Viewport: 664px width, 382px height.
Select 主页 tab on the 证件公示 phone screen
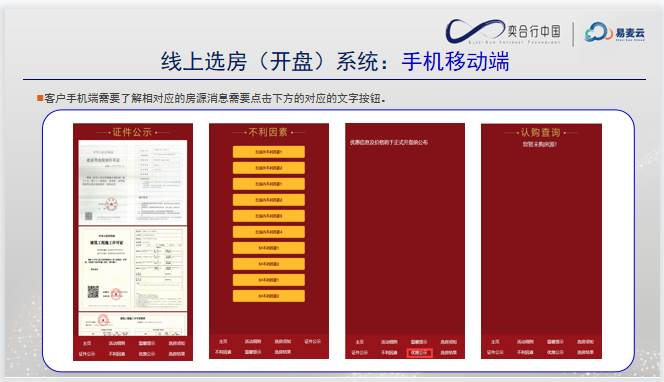click(87, 343)
